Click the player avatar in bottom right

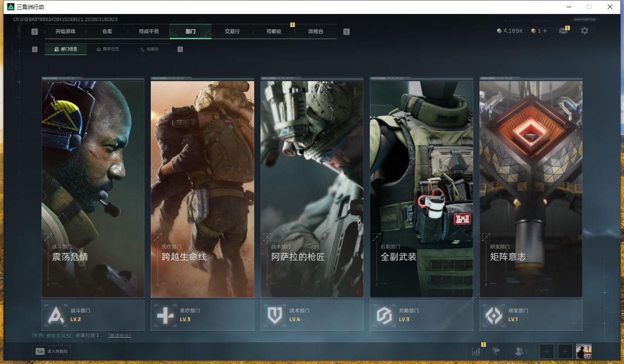pos(583,351)
